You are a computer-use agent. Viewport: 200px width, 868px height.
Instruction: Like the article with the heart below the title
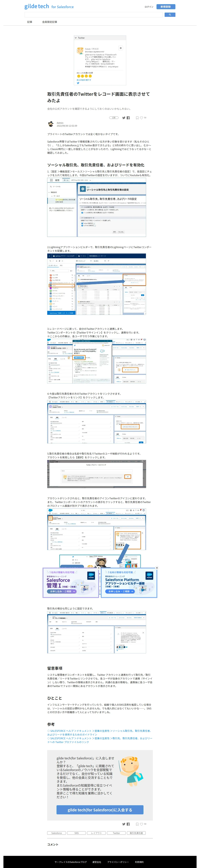[142, 118]
